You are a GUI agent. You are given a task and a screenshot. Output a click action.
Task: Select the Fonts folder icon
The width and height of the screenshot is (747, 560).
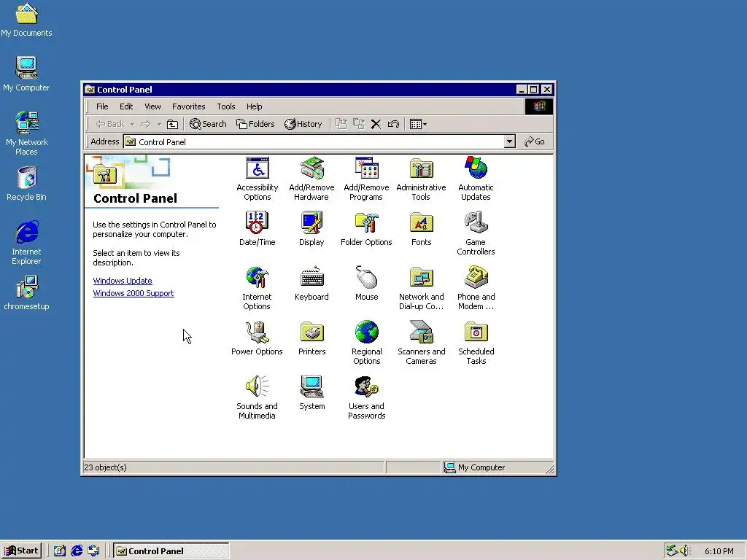(x=421, y=222)
